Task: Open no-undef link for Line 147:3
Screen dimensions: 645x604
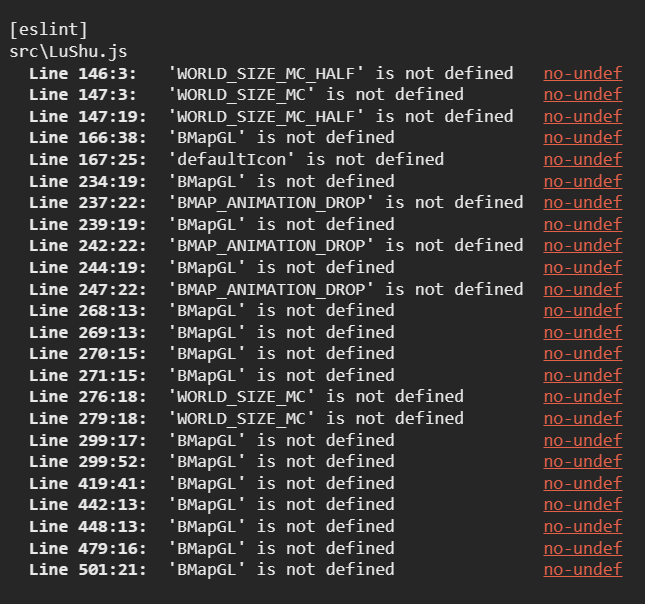Action: point(583,95)
